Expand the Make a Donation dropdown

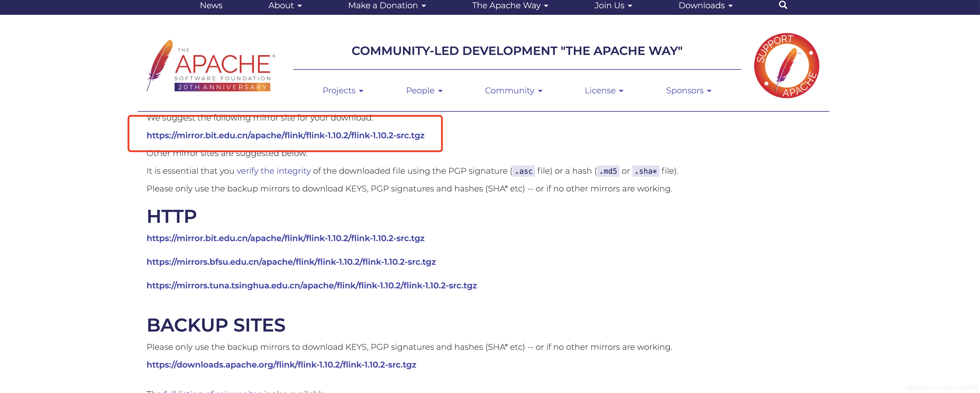click(x=387, y=5)
